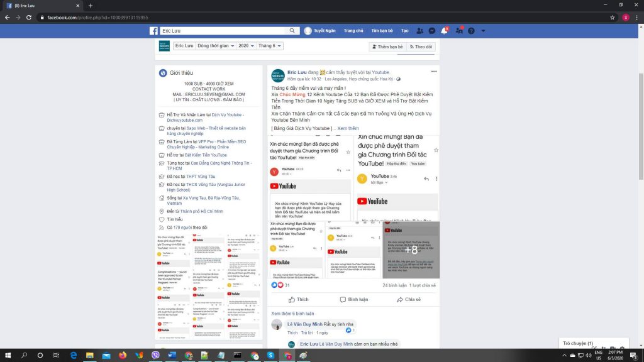
Task: Bookmark this page with the star icon
Action: pos(613,17)
